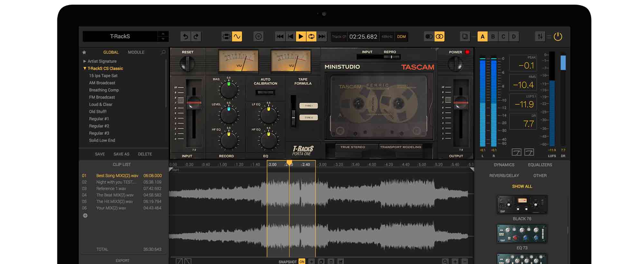Viewport: 644px width, 264px height.
Task: Select comparison slot D
Action: coord(514,37)
